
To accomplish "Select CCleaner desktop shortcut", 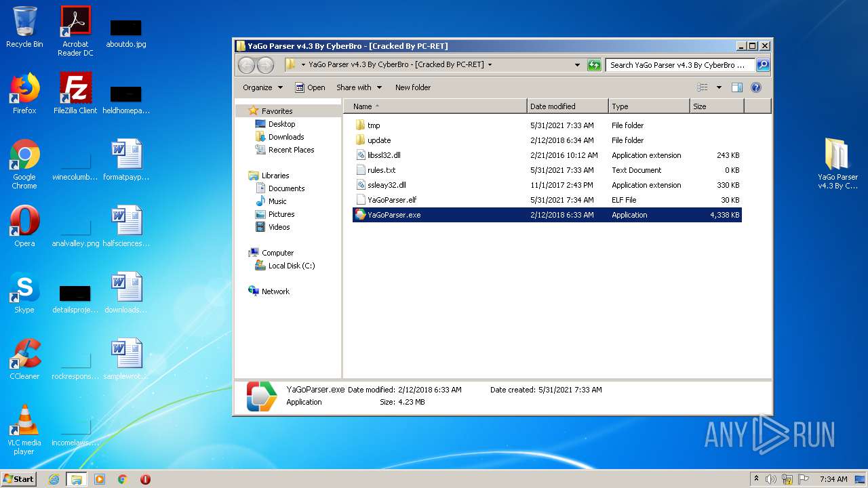I will (x=24, y=359).
